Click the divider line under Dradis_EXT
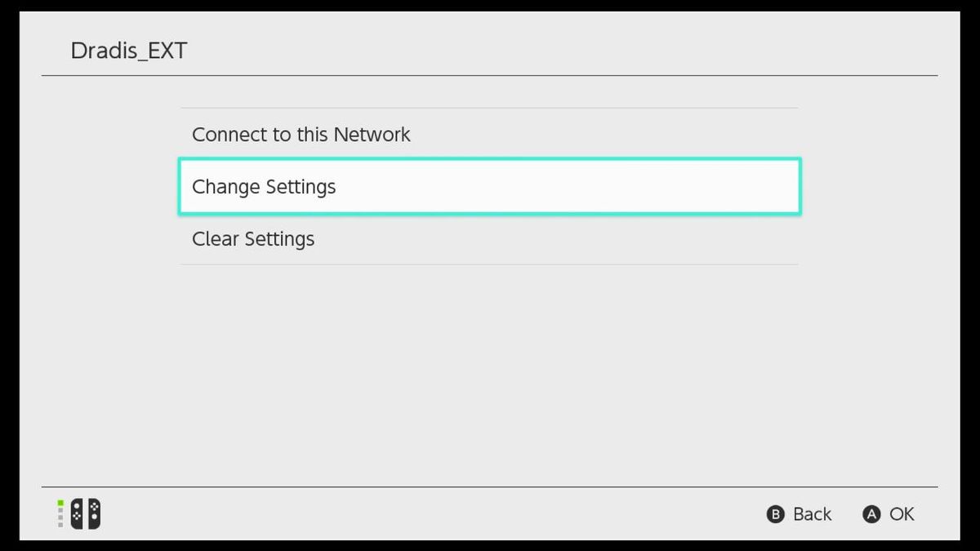The width and height of the screenshot is (980, 551). pos(488,75)
